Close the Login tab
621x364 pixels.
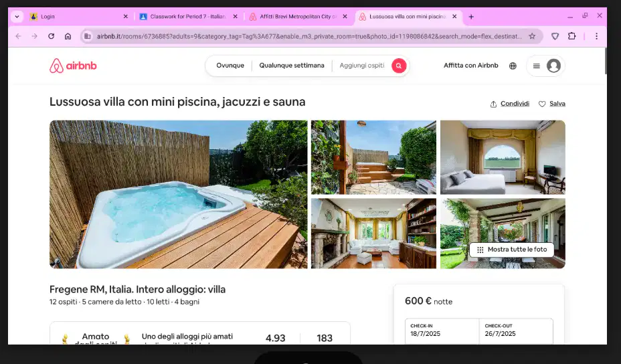pyautogui.click(x=126, y=17)
